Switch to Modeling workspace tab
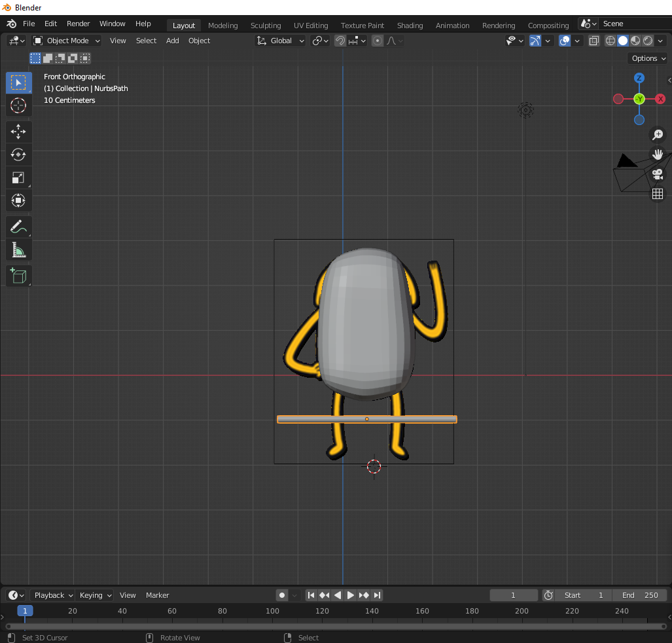This screenshot has height=643, width=672. tap(223, 26)
